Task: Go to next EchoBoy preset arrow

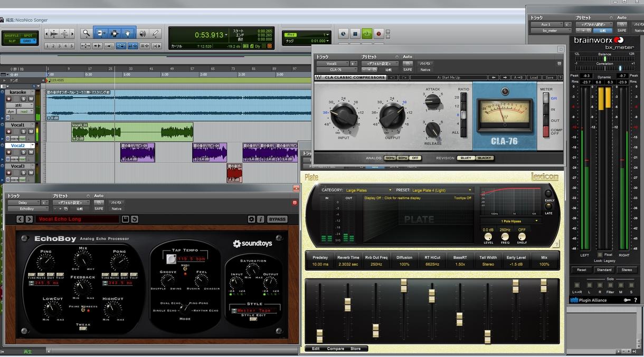Action: click(x=29, y=219)
